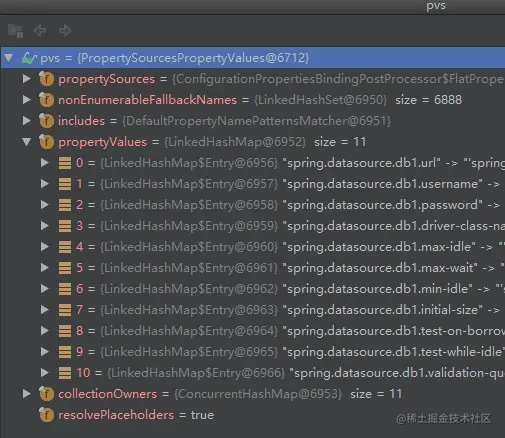The image size is (505, 438).
Task: Expand the collectionOwners ConcurrentHashMap arrow
Action: (27, 394)
